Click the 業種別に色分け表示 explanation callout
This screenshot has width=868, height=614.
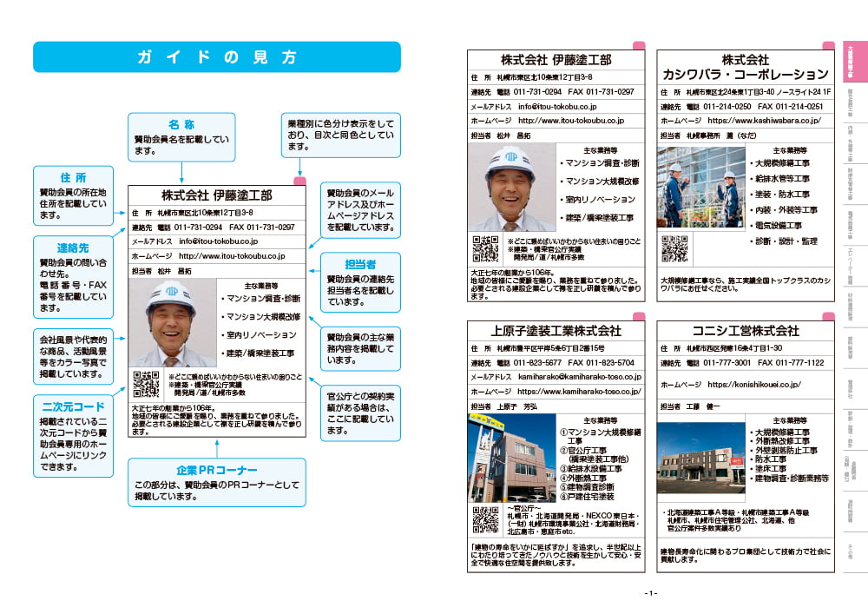(x=340, y=135)
